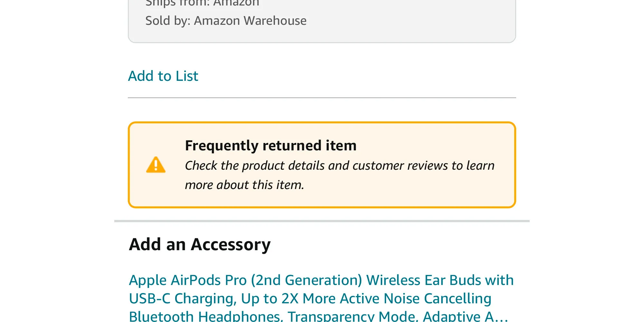Click the orange warning triangle icon

pyautogui.click(x=156, y=165)
